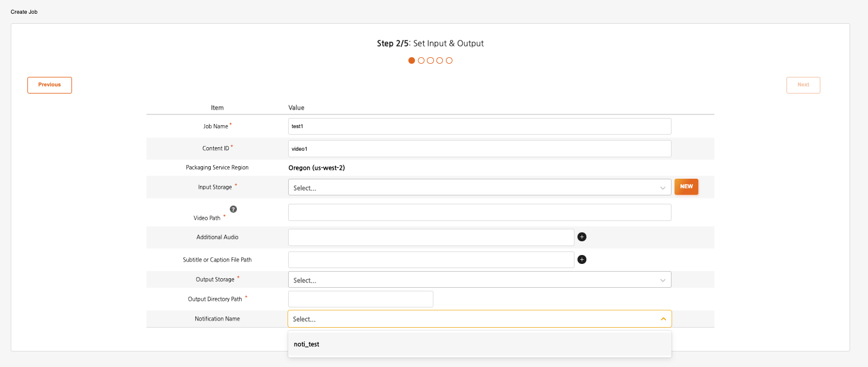Click the Video Path help question mark icon

pos(233,209)
